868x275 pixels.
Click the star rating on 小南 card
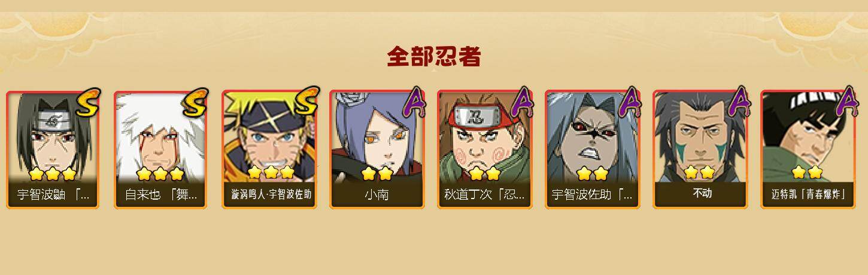click(x=377, y=173)
